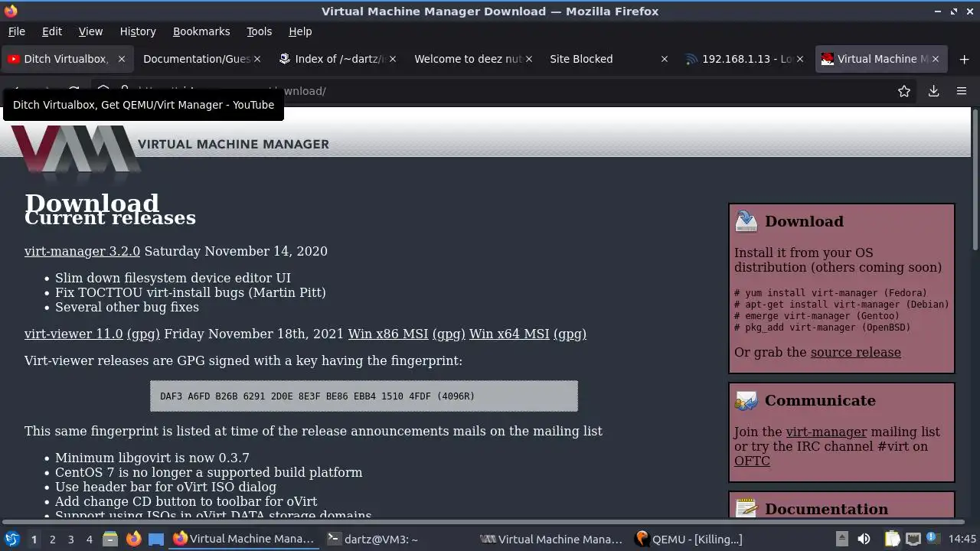This screenshot has height=551, width=980.
Task: Click the removable media eject tray icon
Action: pos(841,539)
